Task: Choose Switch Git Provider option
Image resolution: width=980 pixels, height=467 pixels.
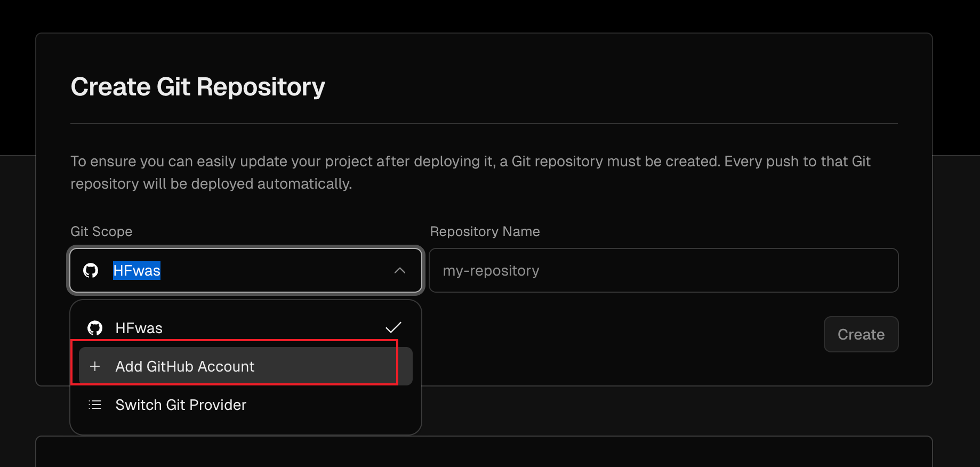Action: pos(181,405)
